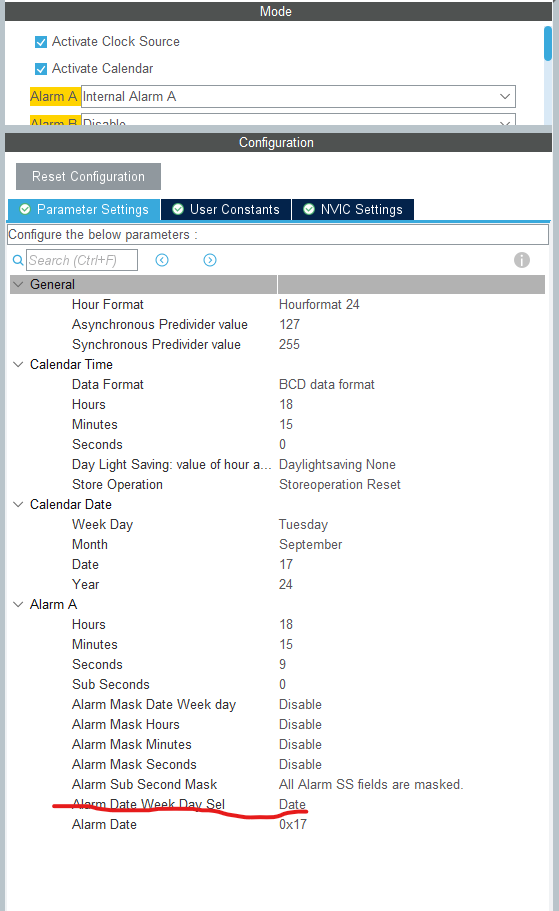Screen dimensions: 559x911
Task: Select Week Day value Tuesday
Action: [303, 525]
